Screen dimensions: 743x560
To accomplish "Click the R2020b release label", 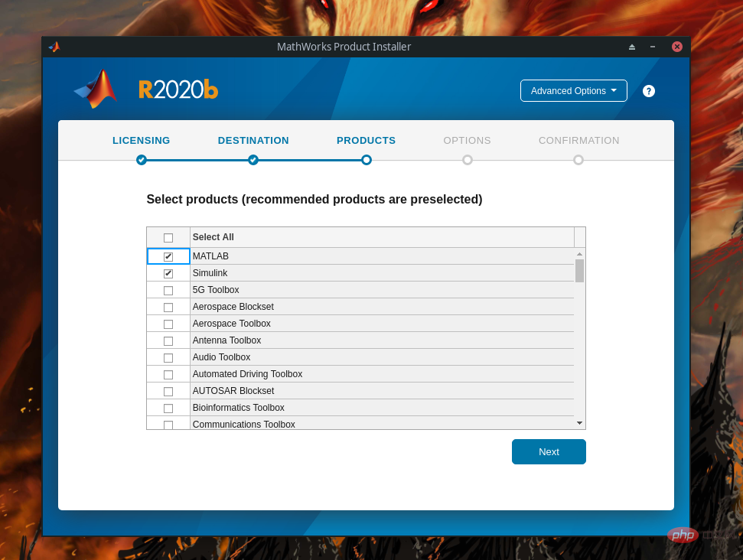I will pos(178,90).
